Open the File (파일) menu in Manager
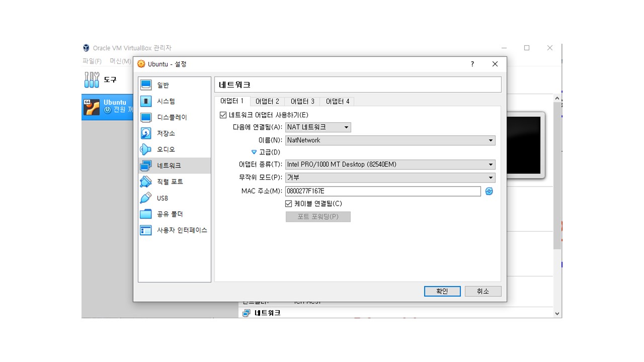The height and width of the screenshot is (362, 644). click(92, 61)
